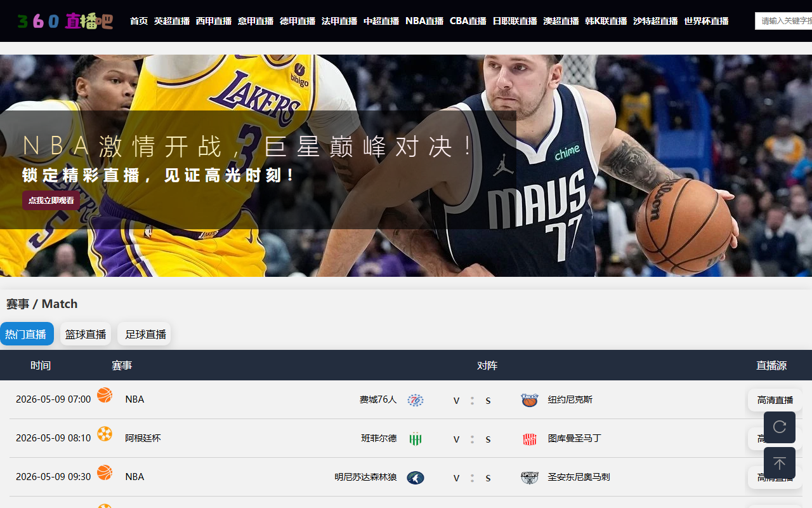
Task: Click the 赛事 / Match section heading
Action: (x=42, y=304)
